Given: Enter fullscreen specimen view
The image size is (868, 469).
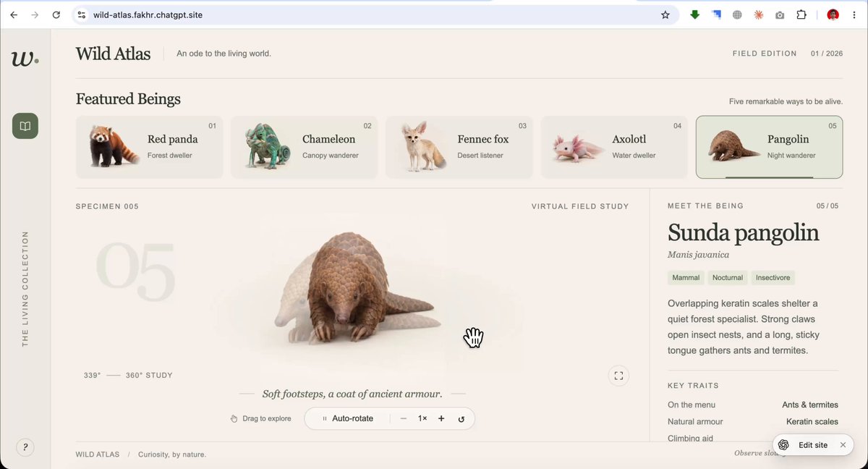Looking at the screenshot, I should tap(618, 376).
